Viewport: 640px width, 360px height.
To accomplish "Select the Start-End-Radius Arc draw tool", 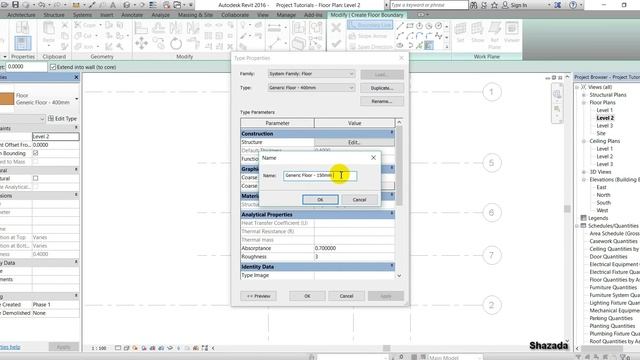I will pyautogui.click(x=400, y=36).
